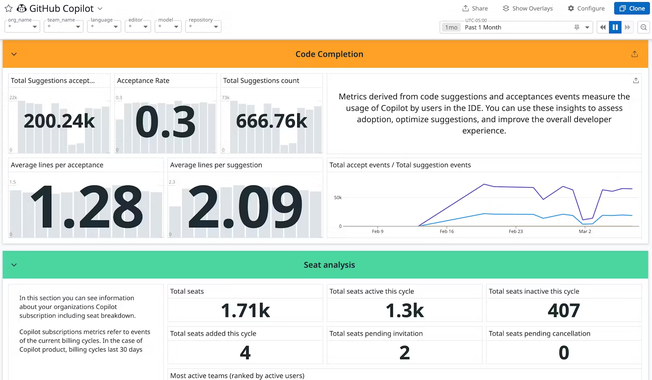Click the zoom out magnifier icon
The image size is (652, 380).
(643, 27)
